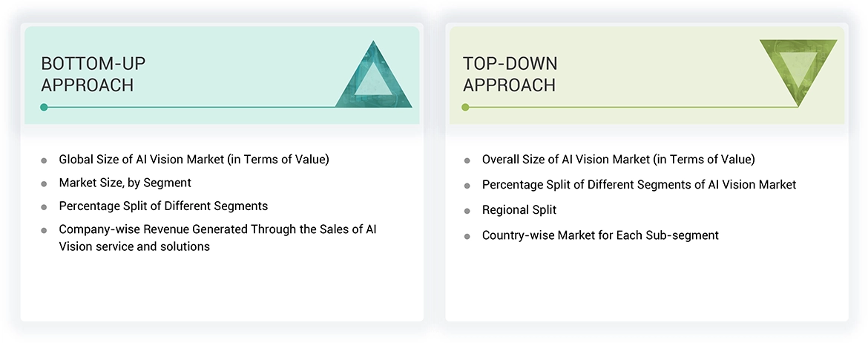Select the Top-Down Approach heading
This screenshot has width=868, height=343.
pos(510,73)
